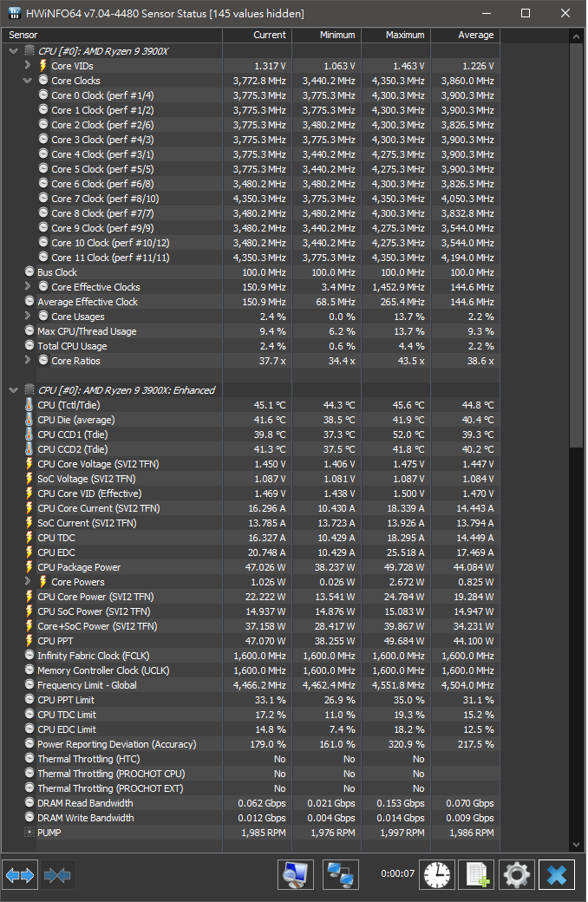
Task: Expand the Core VIDs row
Action: click(x=28, y=65)
